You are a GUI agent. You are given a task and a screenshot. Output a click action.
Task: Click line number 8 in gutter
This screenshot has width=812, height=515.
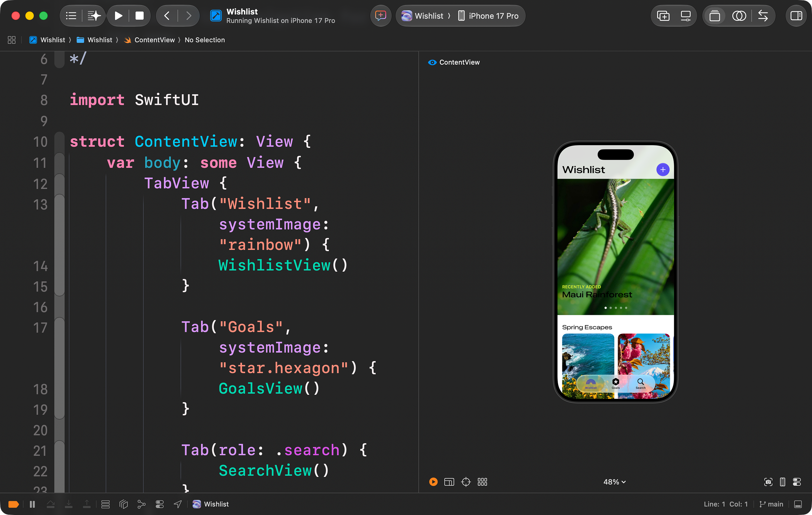(44, 100)
